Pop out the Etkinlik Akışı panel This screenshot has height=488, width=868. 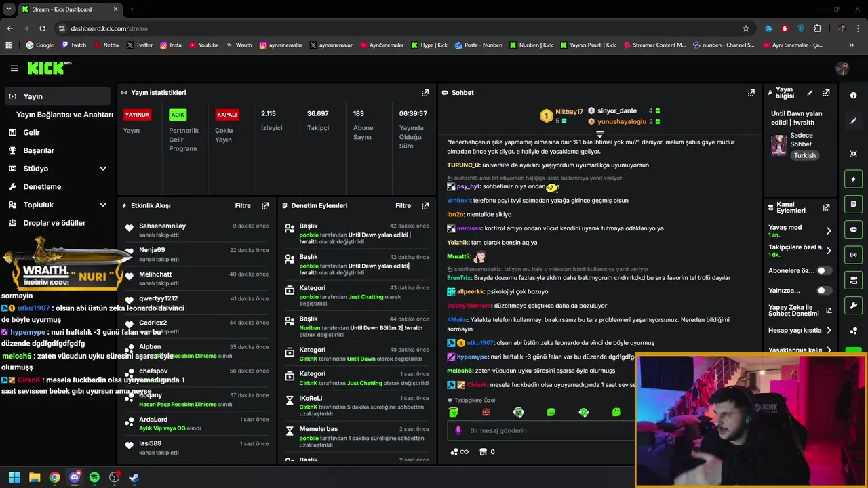tap(265, 205)
